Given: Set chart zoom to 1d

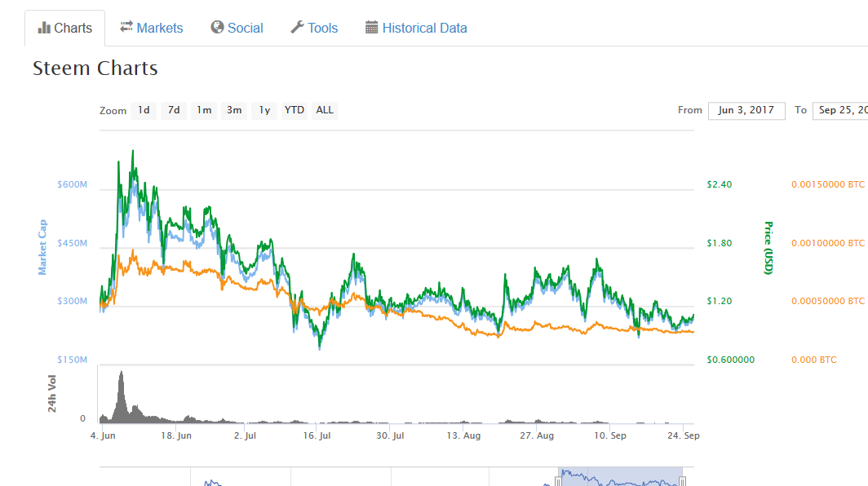Looking at the screenshot, I should 144,110.
